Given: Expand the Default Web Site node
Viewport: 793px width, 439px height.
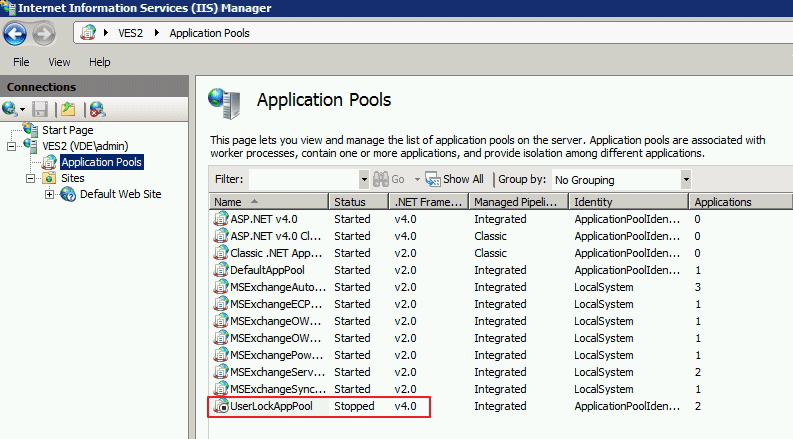Looking at the screenshot, I should pos(49,194).
